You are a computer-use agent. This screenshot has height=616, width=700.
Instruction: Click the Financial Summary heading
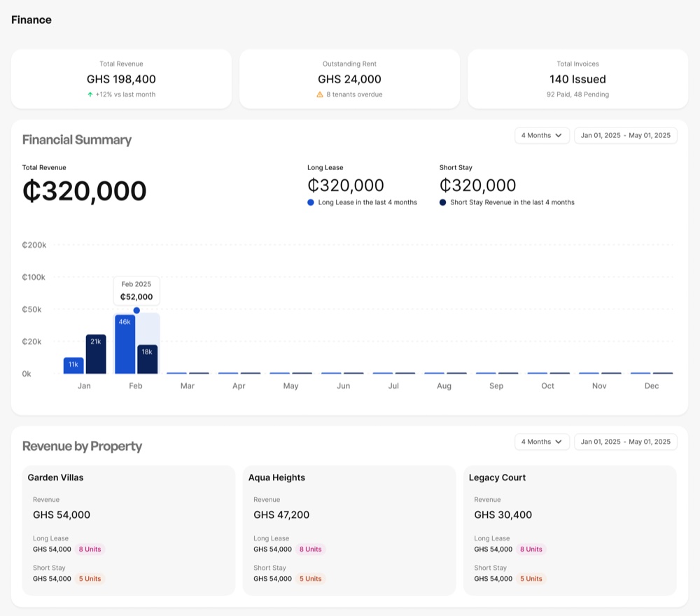(77, 140)
